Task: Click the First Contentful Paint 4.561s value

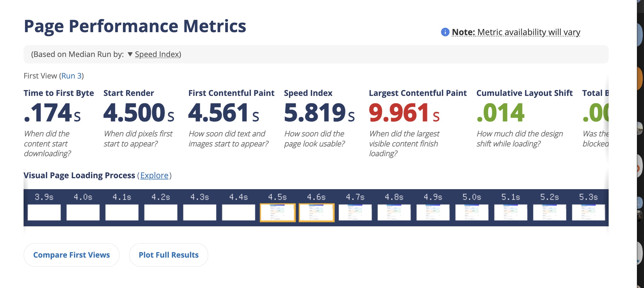Action: pos(224,113)
